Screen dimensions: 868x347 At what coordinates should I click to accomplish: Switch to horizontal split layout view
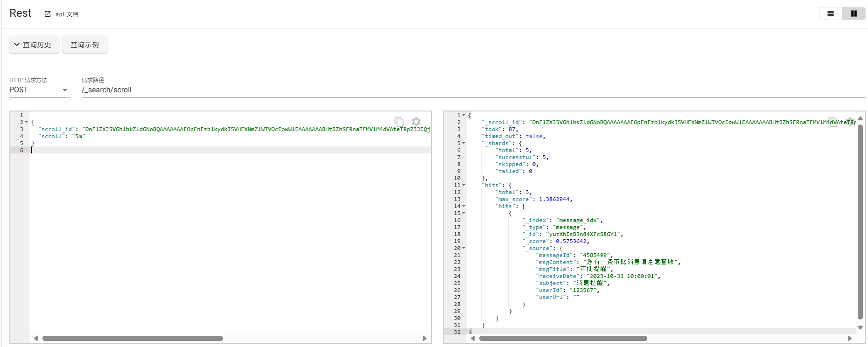[x=831, y=14]
